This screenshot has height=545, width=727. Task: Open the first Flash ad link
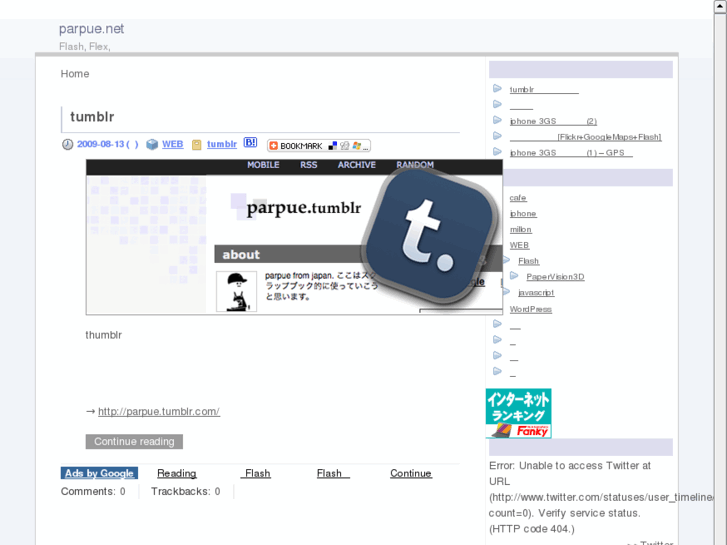click(x=257, y=474)
